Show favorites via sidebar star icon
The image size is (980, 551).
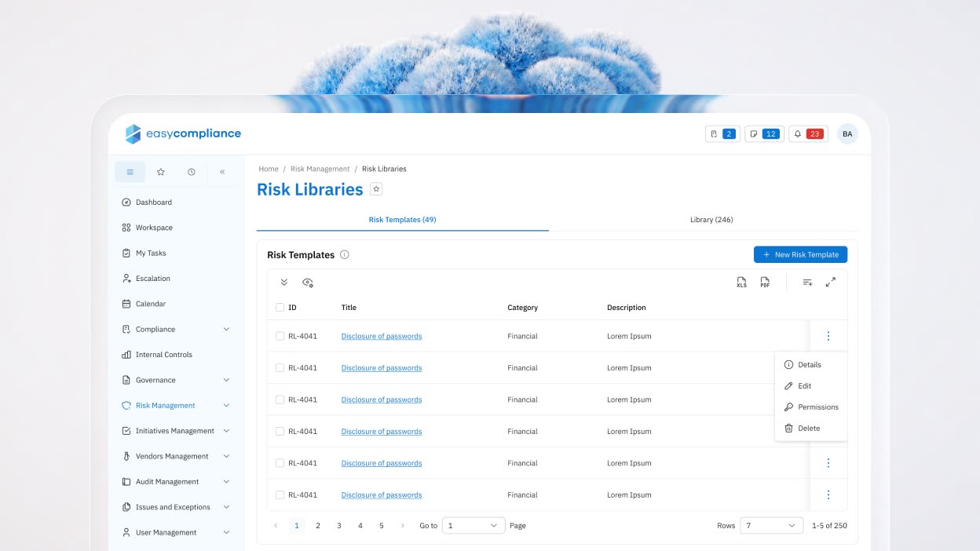[161, 172]
